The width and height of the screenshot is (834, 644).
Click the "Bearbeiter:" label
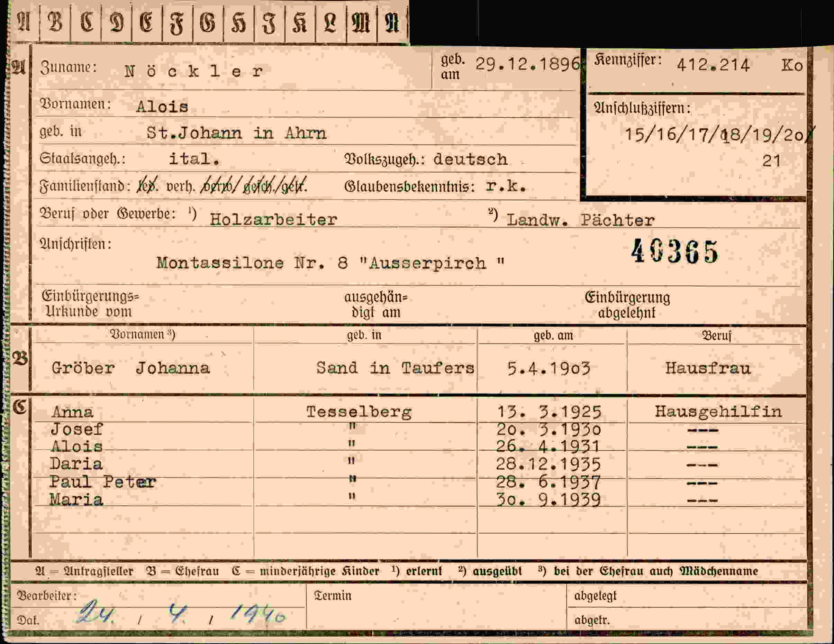(47, 596)
